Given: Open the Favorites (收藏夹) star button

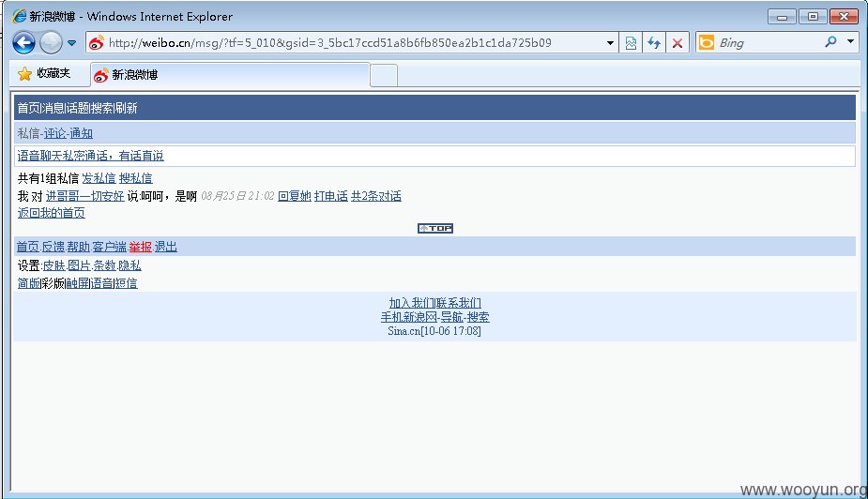Looking at the screenshot, I should pyautogui.click(x=44, y=73).
